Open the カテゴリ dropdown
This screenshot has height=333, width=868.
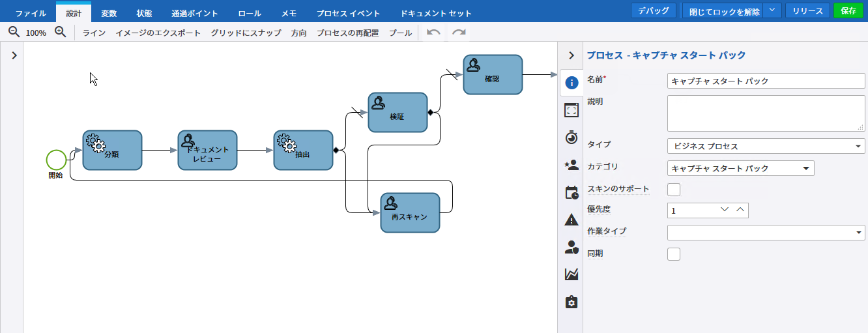(x=741, y=168)
